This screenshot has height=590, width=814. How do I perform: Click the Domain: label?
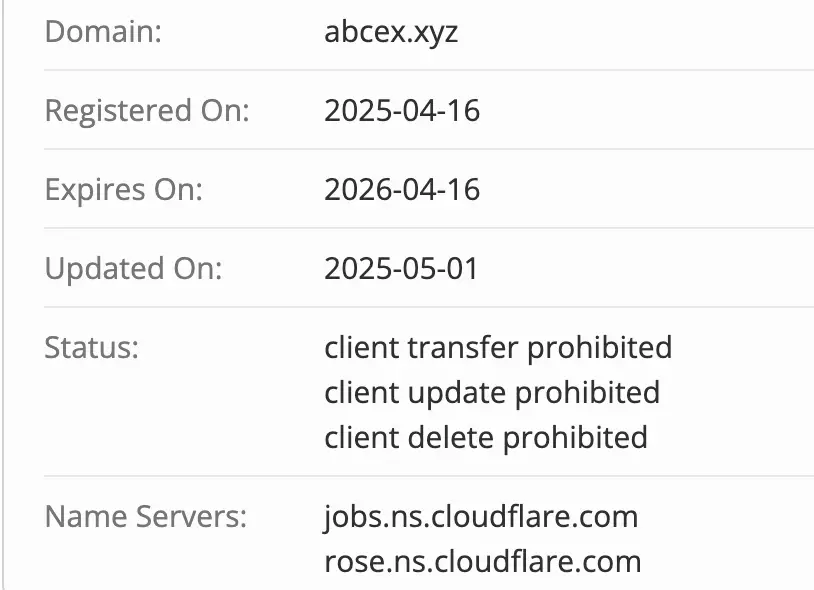pyautogui.click(x=103, y=32)
